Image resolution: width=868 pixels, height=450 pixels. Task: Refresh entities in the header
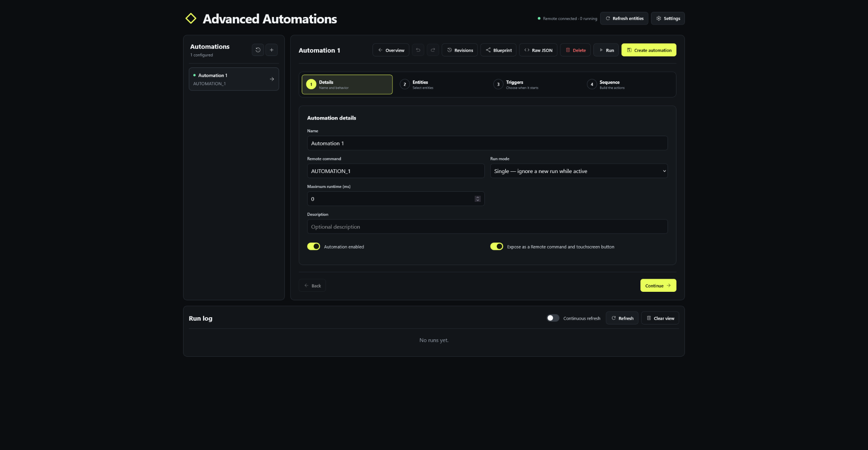coord(624,18)
